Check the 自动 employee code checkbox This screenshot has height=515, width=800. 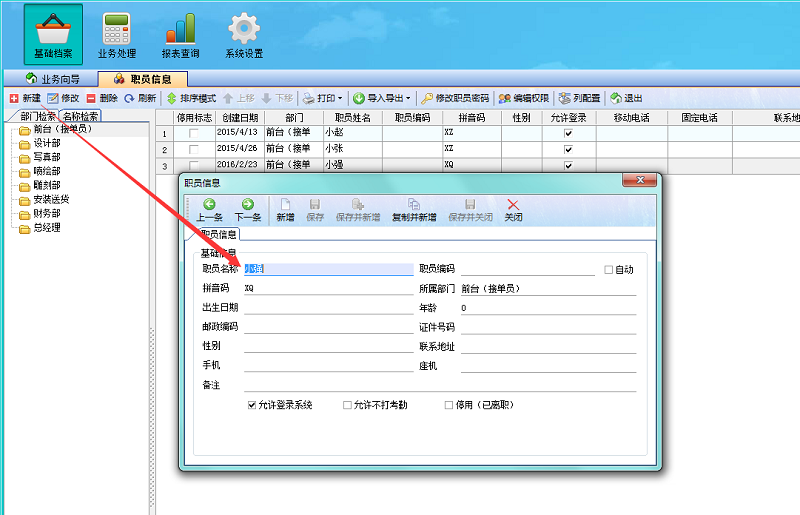point(608,269)
